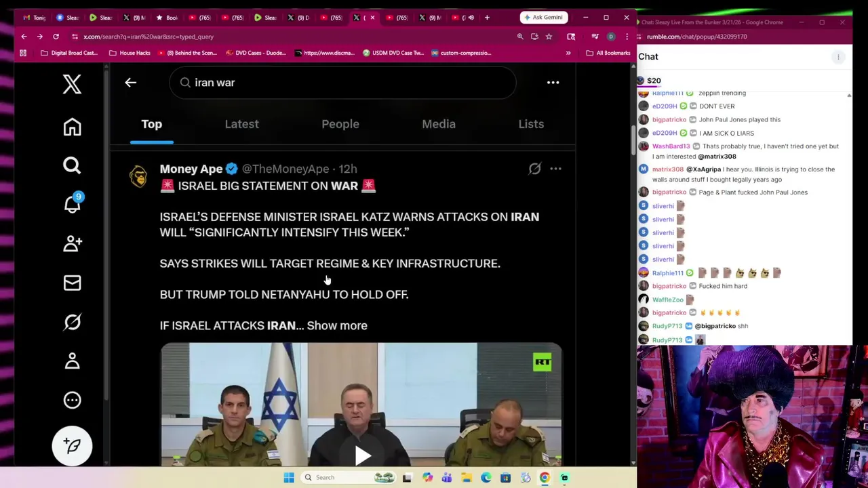The image size is (868, 488).
Task: Open the Follow people icon in sidebar
Action: pyautogui.click(x=72, y=243)
